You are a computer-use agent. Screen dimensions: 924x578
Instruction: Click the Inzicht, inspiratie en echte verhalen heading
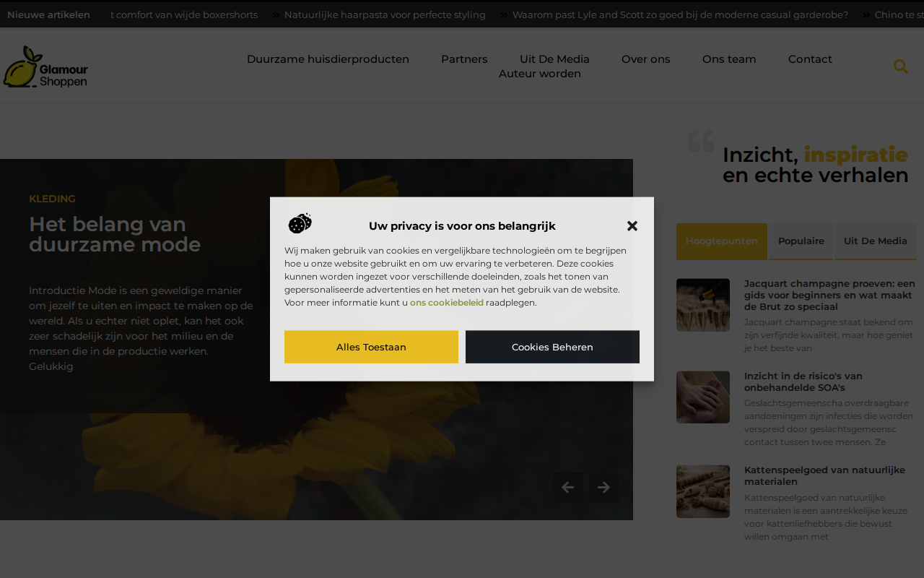pos(815,165)
